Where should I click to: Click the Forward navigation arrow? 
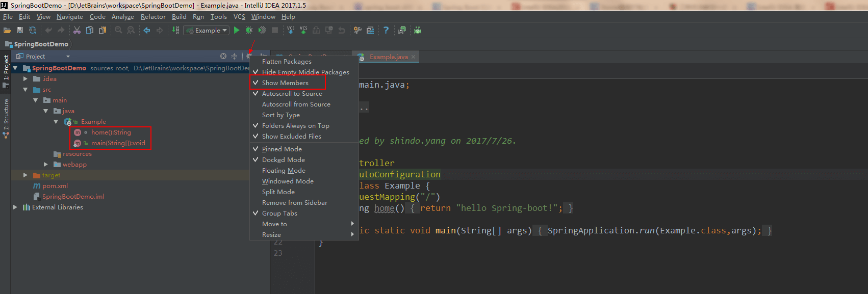click(x=160, y=31)
